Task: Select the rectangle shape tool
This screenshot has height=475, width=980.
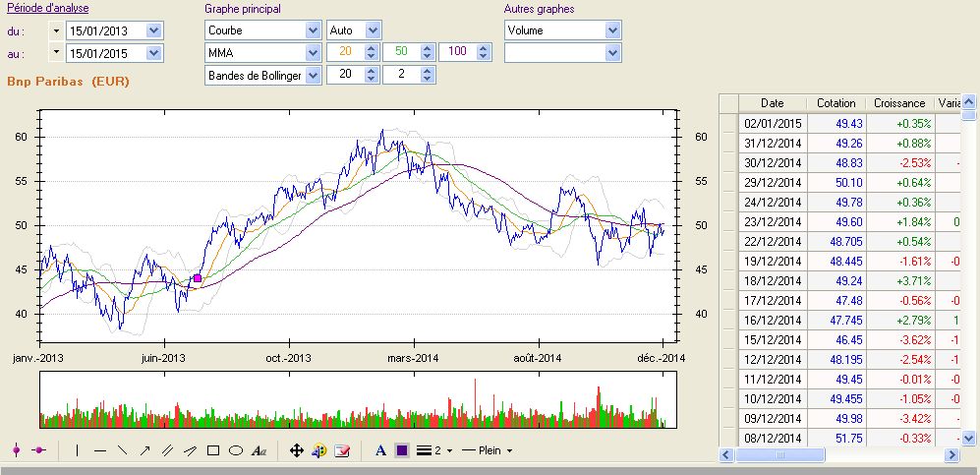Action: point(213,450)
